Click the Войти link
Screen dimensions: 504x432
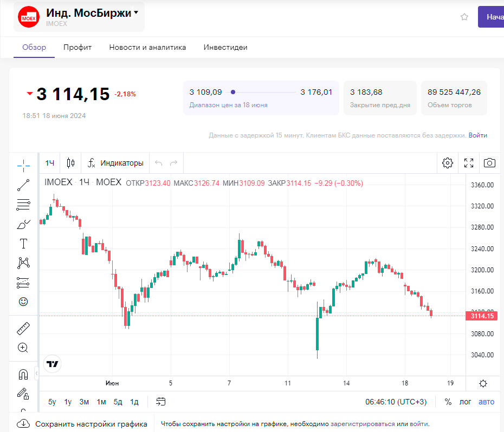coord(477,135)
